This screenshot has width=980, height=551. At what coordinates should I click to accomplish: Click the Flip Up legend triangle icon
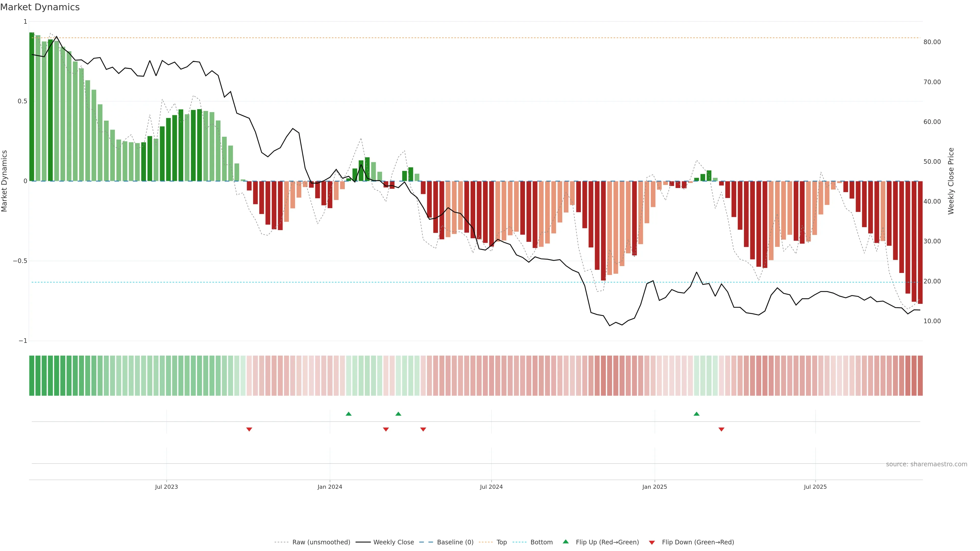tap(566, 542)
